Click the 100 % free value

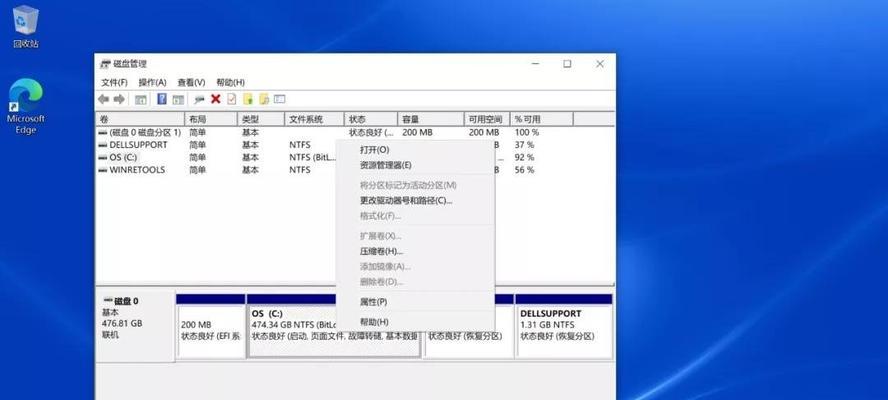pos(527,133)
